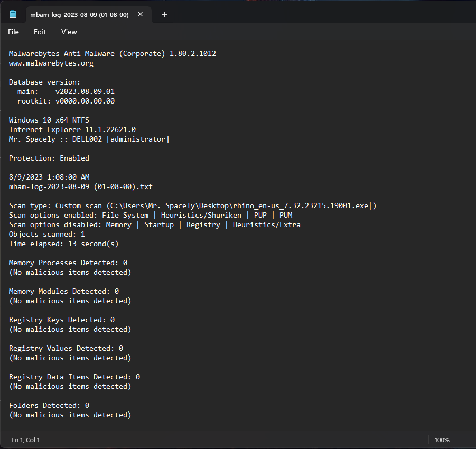Click the Folders Detected: 0 line
The width and height of the screenshot is (476, 449).
pos(49,405)
